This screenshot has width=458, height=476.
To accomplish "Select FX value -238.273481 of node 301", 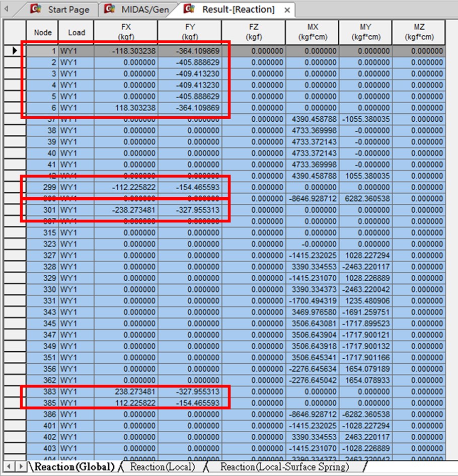I will pyautogui.click(x=126, y=210).
